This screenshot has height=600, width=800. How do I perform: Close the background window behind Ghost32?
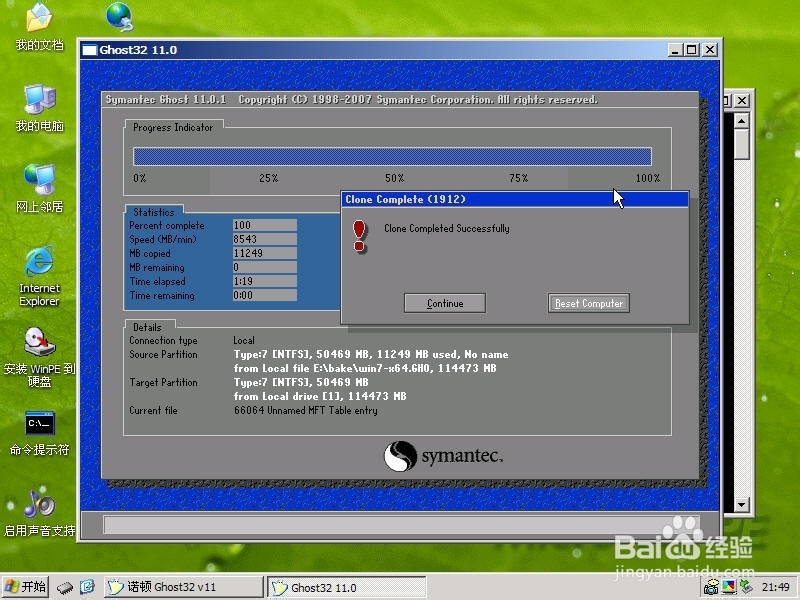coord(742,101)
